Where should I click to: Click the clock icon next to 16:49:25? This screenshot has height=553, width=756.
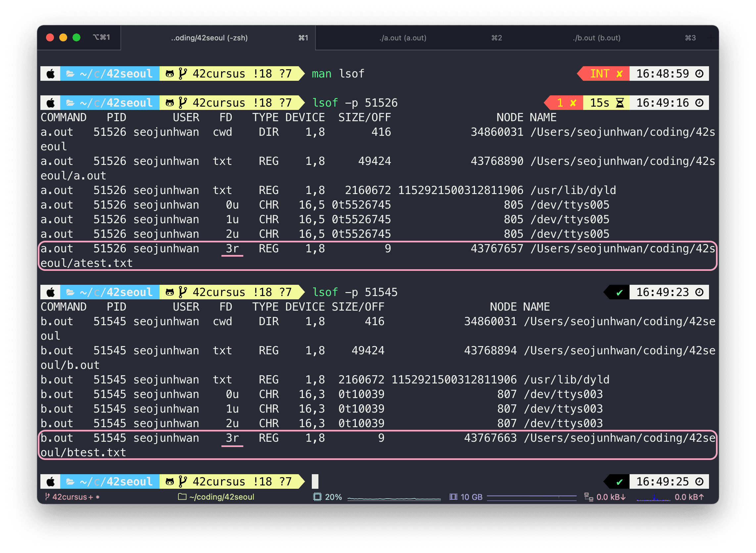pos(699,482)
